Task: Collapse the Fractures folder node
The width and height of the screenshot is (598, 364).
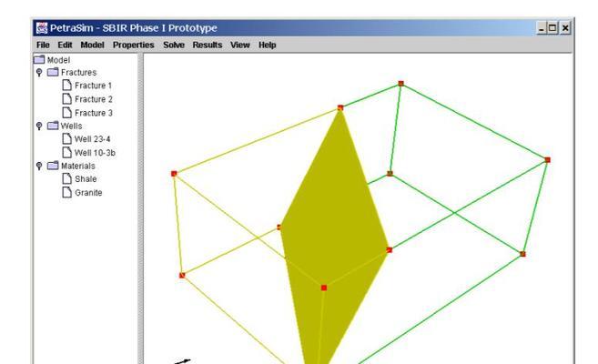Action: (x=39, y=73)
